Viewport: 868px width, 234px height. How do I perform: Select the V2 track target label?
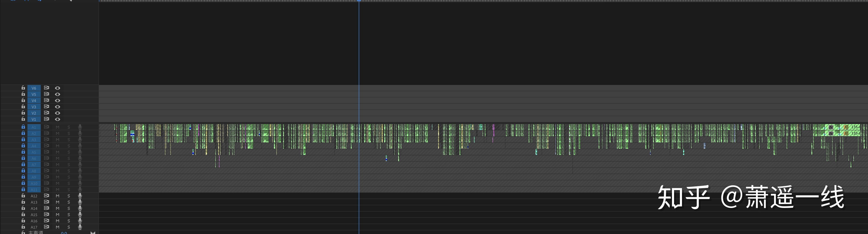pyautogui.click(x=34, y=113)
